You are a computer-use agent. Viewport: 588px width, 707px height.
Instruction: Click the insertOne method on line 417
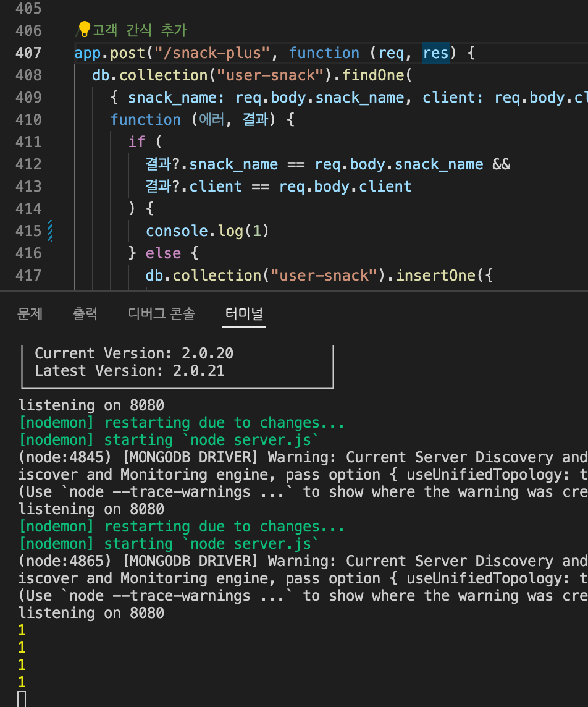tap(435, 275)
